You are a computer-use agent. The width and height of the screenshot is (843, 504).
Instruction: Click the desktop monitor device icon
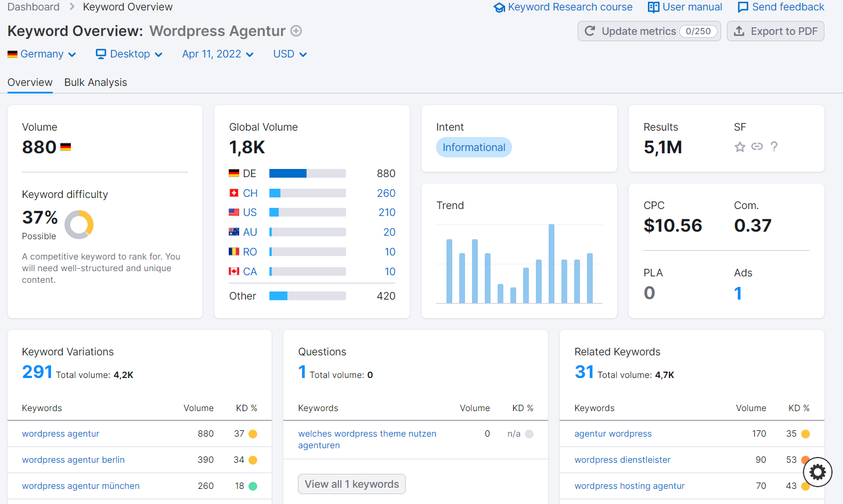pos(101,54)
